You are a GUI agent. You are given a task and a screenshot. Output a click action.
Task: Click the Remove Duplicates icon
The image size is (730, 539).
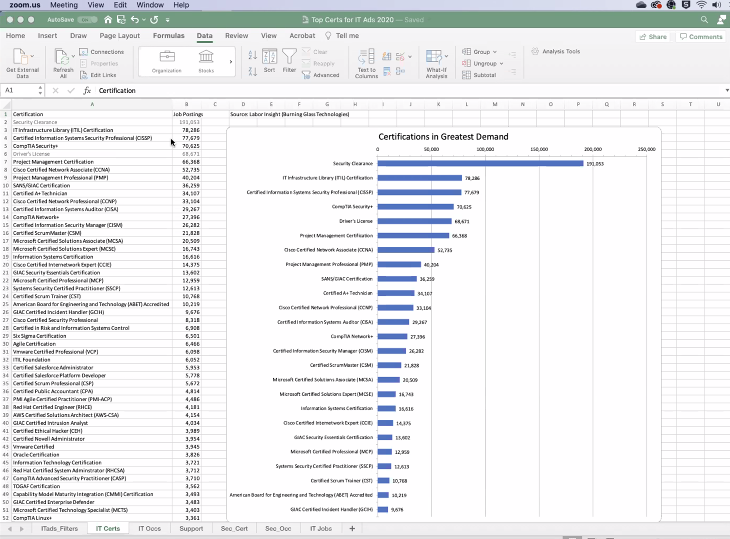[386, 71]
